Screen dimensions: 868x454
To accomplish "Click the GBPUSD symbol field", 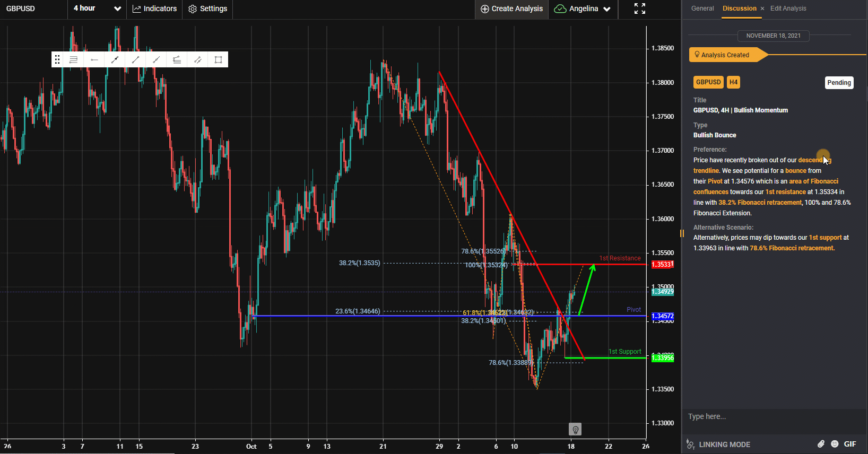I will coord(34,8).
